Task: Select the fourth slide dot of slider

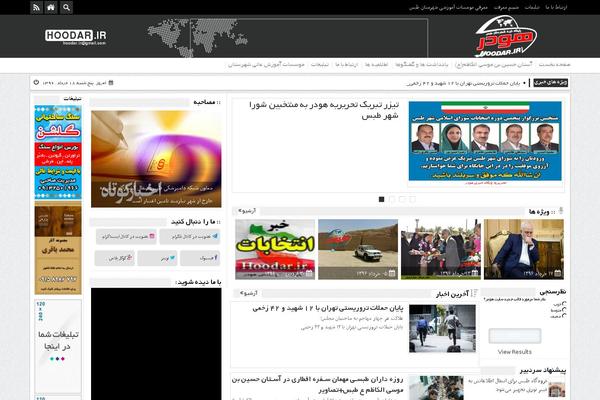Action: pyautogui.click(x=412, y=199)
